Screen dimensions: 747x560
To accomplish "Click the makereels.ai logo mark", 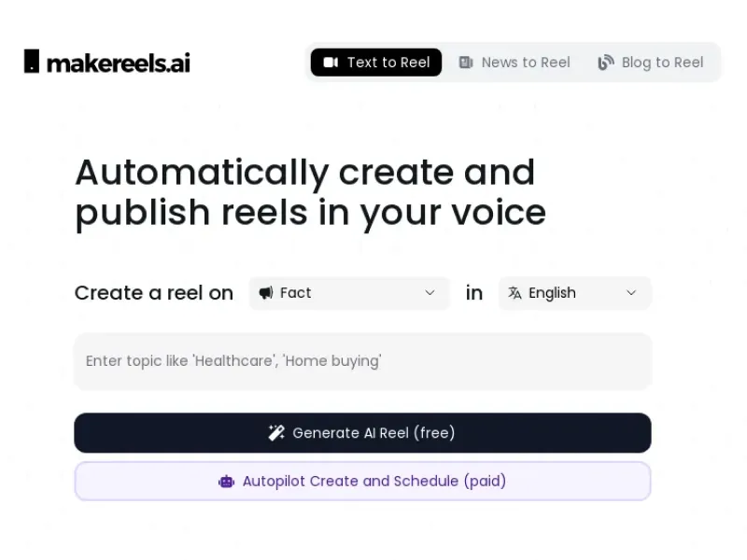I will (x=29, y=61).
